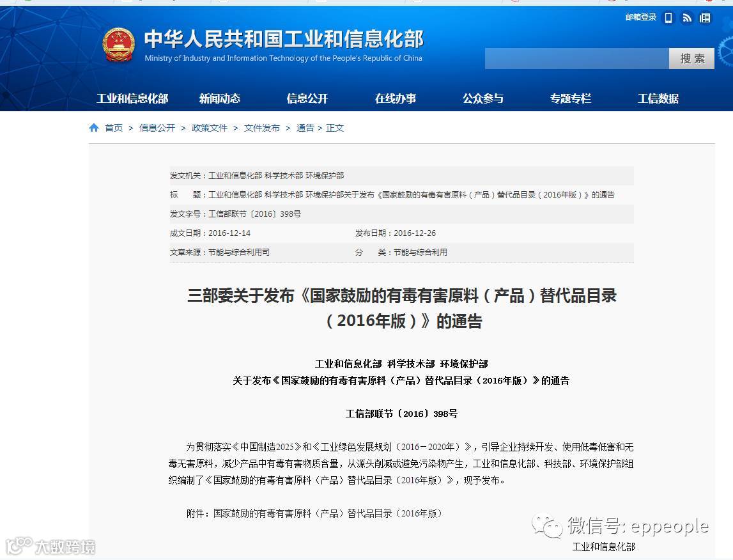The image size is (733, 560).
Task: Click bold line 工业和信息化部 科学技术部 环境保护部
Action: (x=401, y=364)
